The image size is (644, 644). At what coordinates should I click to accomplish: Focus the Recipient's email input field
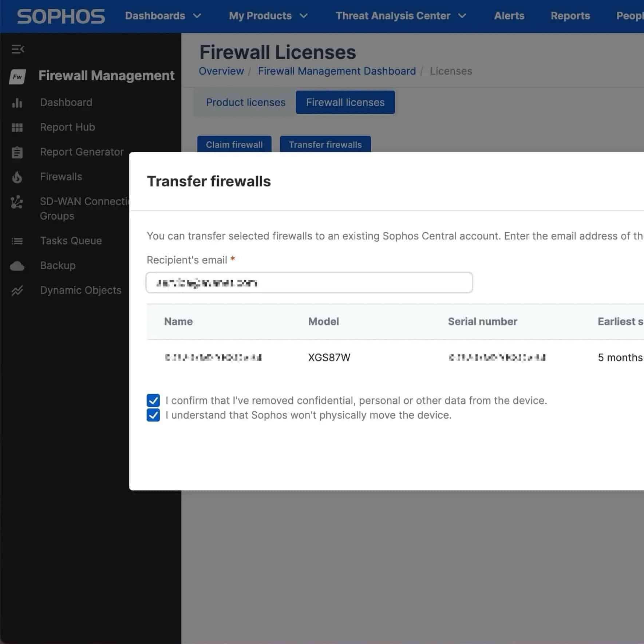[x=309, y=283]
